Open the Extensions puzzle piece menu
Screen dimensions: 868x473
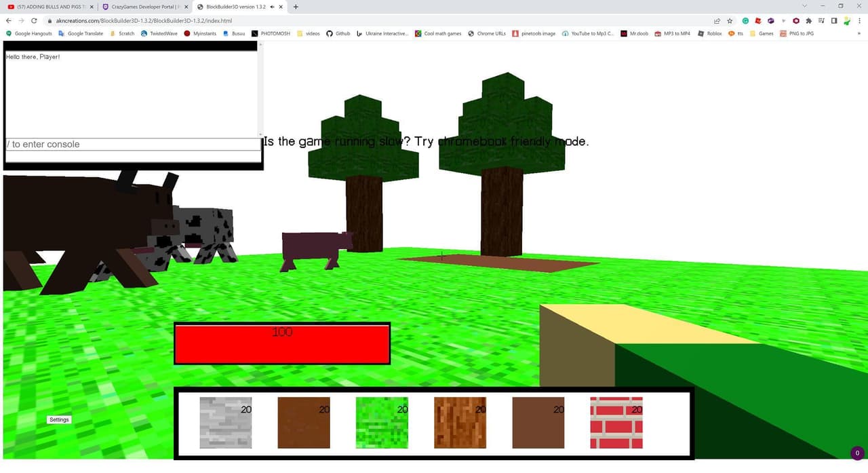(x=809, y=21)
